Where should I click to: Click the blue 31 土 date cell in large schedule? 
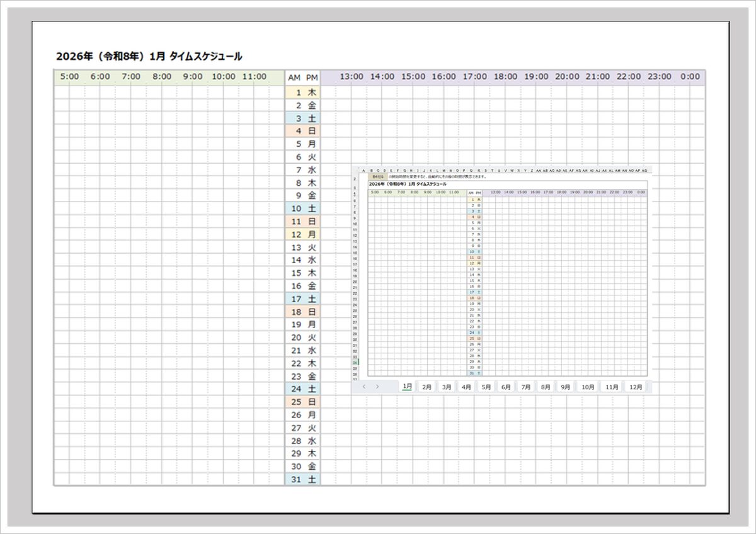tap(302, 479)
